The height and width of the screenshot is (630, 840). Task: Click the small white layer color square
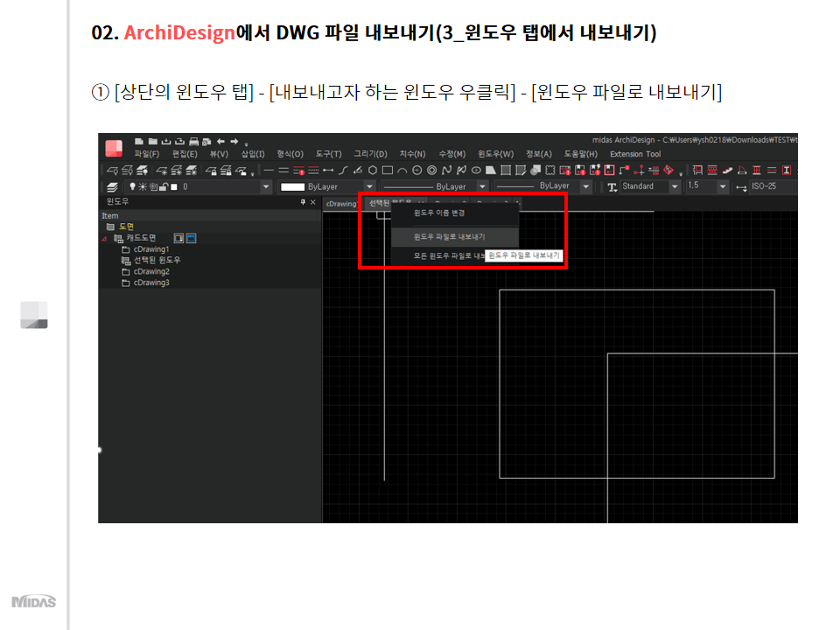pyautogui.click(x=173, y=187)
